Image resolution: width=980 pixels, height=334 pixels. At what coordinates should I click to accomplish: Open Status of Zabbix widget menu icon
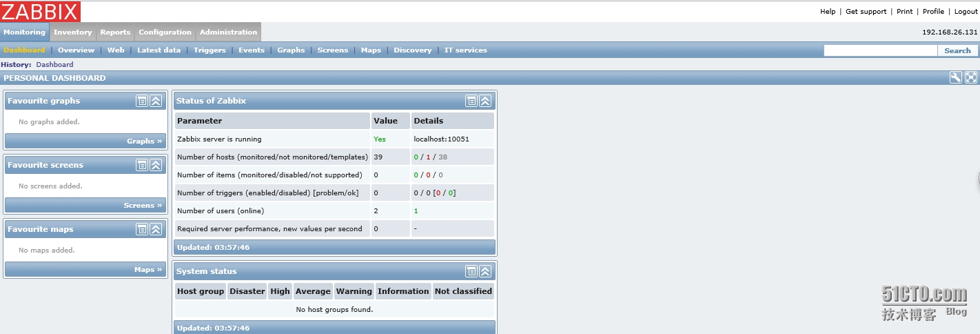click(471, 101)
